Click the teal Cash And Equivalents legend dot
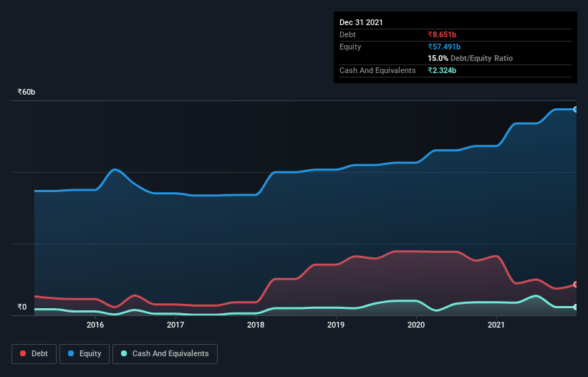 pos(124,353)
